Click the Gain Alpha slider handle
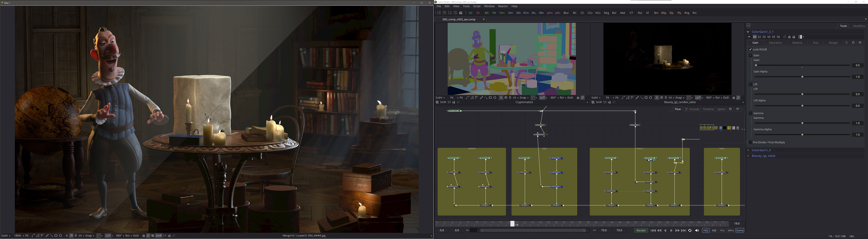This screenshot has width=868, height=239. [x=802, y=77]
